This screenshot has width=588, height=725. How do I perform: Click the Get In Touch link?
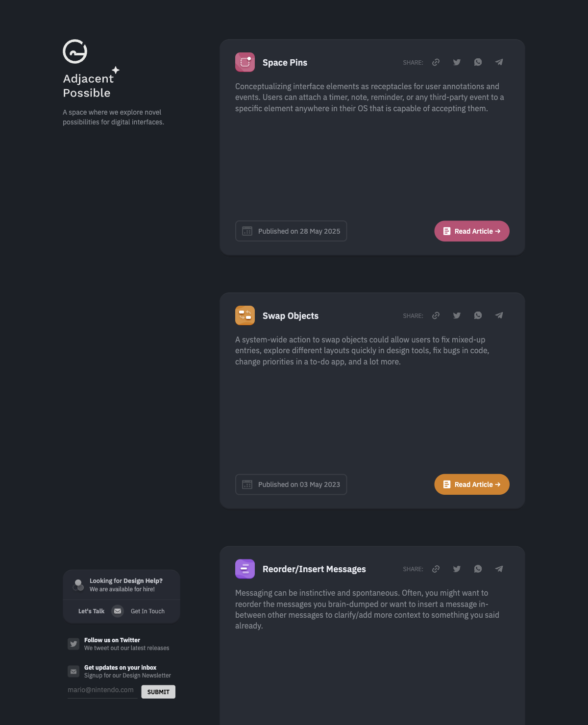tap(147, 611)
